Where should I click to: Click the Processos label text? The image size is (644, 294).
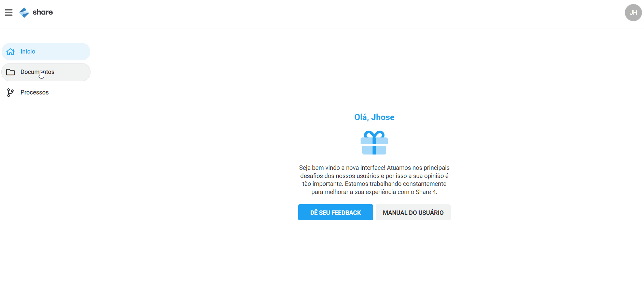(34, 92)
